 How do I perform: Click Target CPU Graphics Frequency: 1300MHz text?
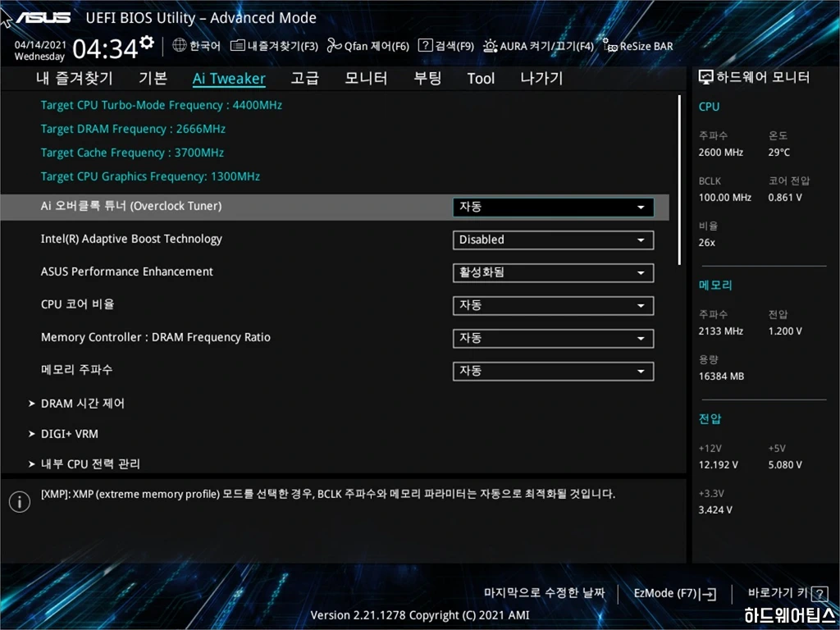point(150,177)
